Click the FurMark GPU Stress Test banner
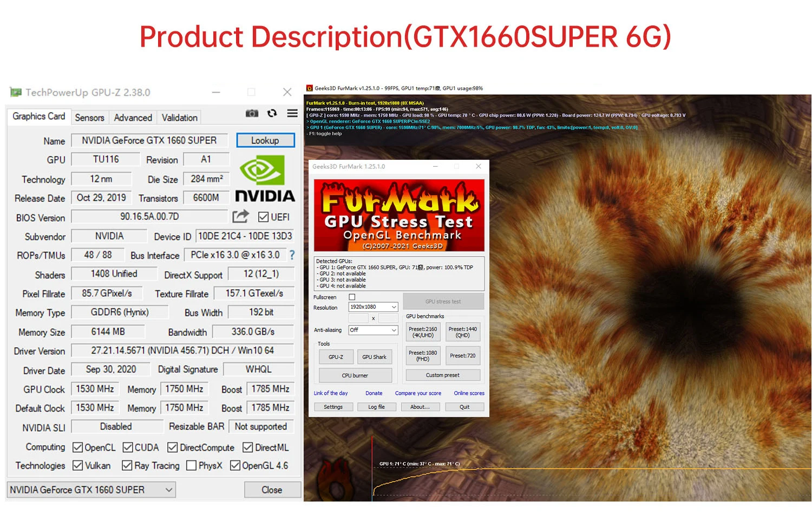This screenshot has width=812, height=514. [x=399, y=216]
